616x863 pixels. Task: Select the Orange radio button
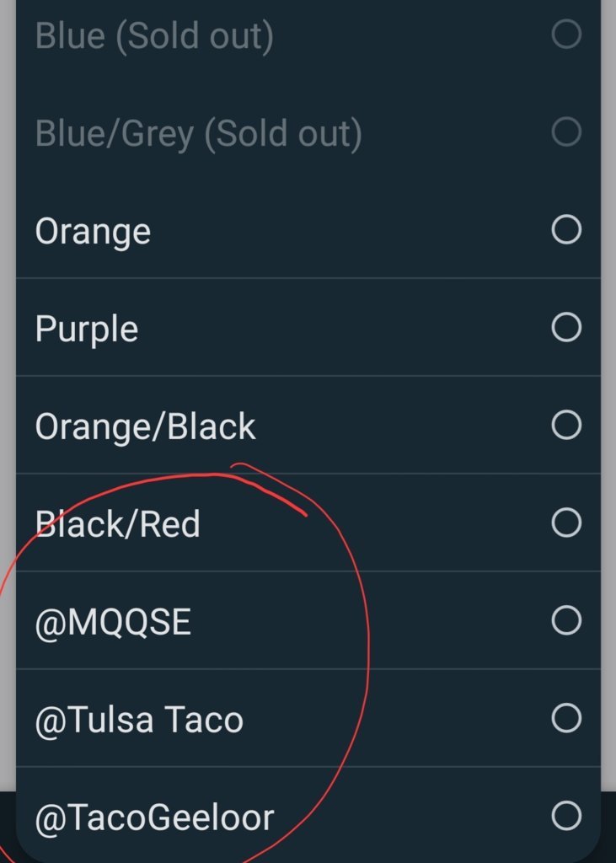566,229
